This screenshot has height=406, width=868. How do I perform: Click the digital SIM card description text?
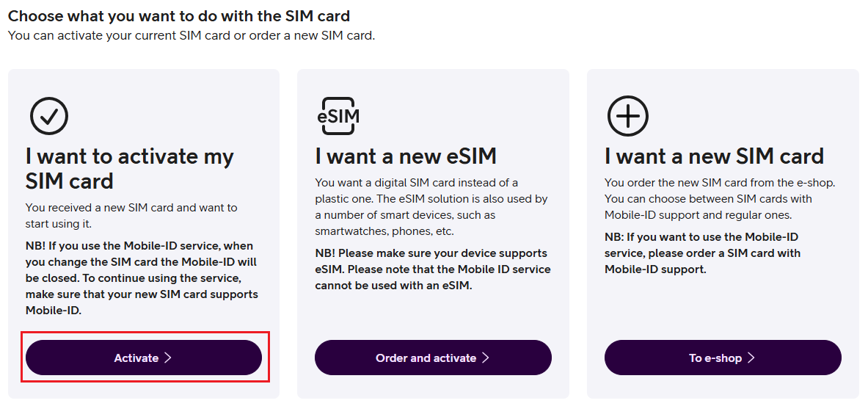431,206
